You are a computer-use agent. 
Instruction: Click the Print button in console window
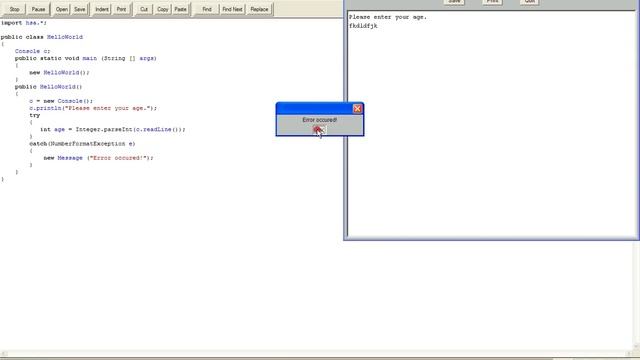pyautogui.click(x=492, y=2)
